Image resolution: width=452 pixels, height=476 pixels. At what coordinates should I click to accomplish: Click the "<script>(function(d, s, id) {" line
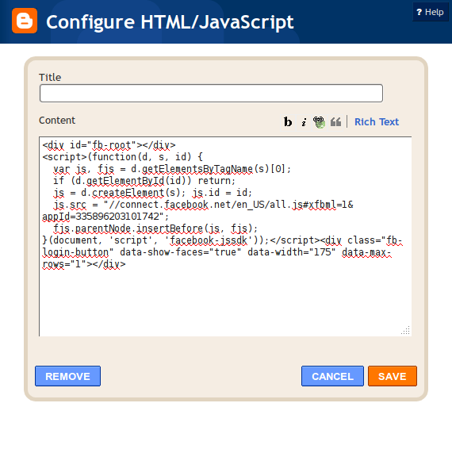point(123,157)
